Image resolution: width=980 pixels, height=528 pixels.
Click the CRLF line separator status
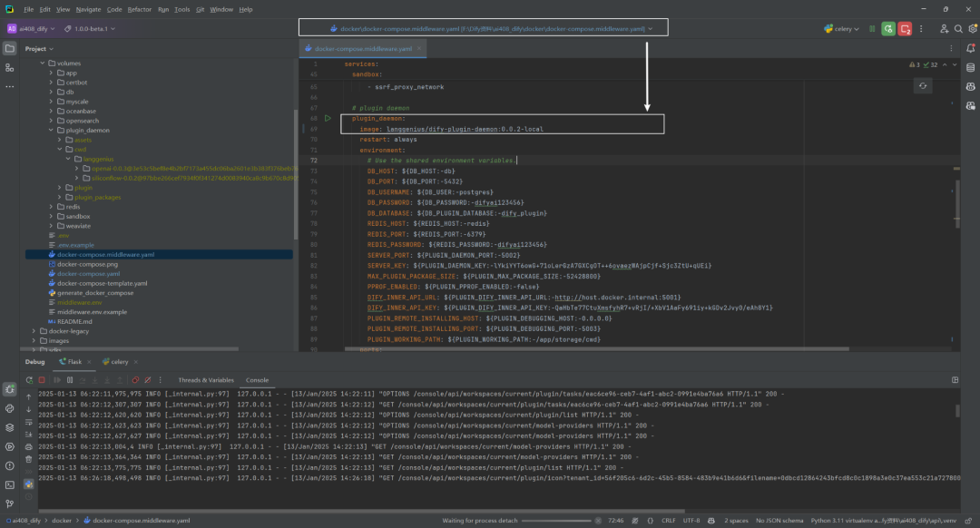click(668, 521)
